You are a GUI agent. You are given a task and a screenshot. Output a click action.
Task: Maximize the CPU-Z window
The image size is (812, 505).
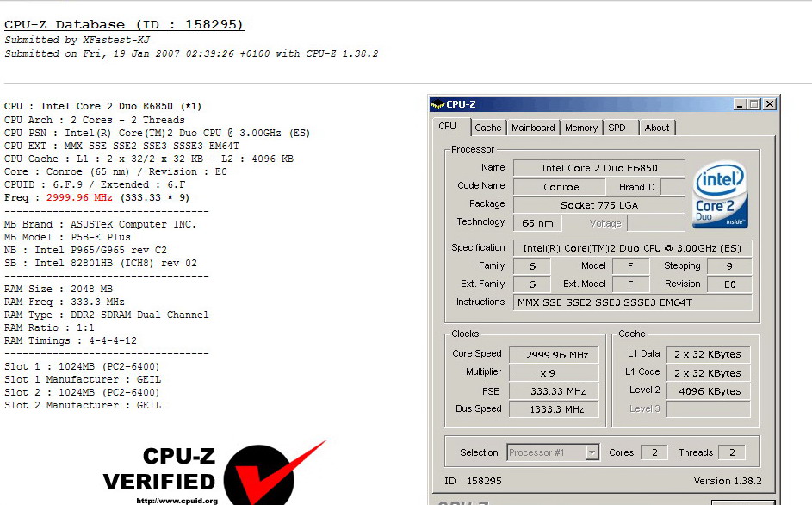coord(754,104)
